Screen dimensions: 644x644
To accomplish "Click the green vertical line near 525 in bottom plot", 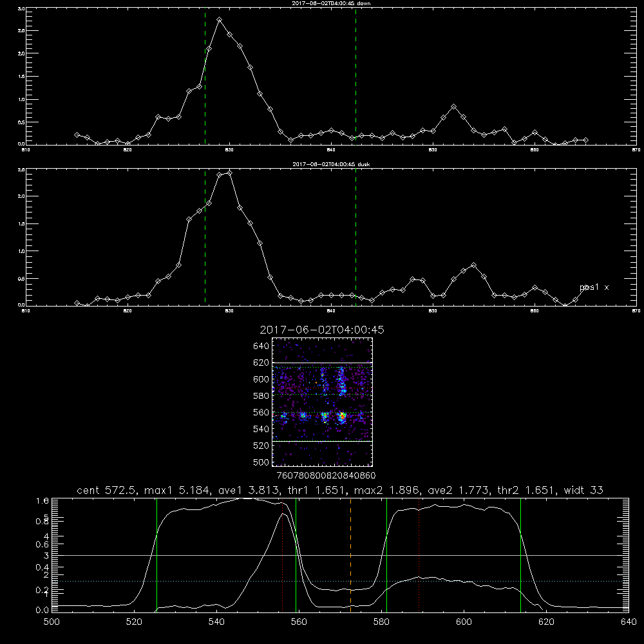I will 156,554.
